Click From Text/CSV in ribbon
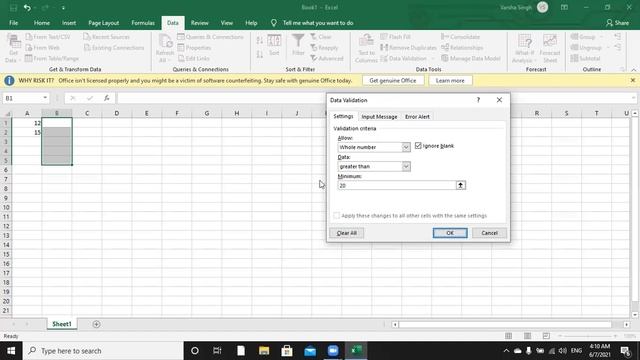The image size is (640, 360). (48, 37)
